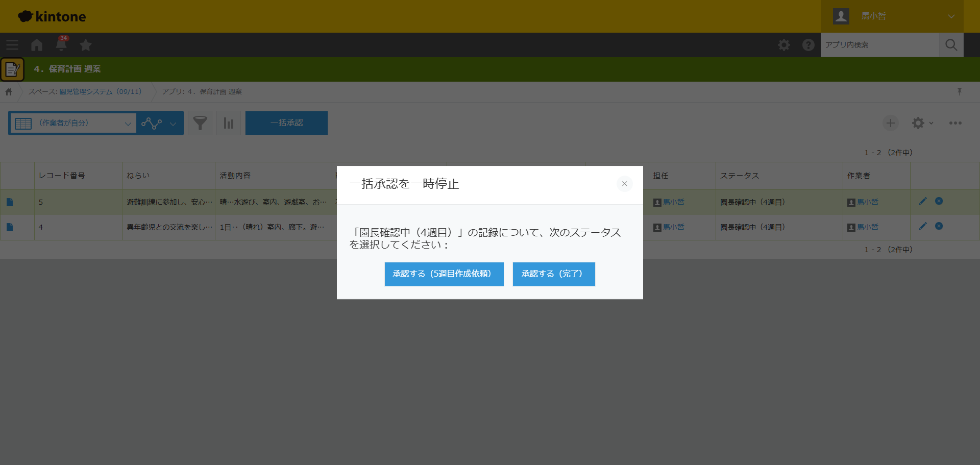
Task: Delete record 4 with the x icon
Action: click(x=939, y=226)
